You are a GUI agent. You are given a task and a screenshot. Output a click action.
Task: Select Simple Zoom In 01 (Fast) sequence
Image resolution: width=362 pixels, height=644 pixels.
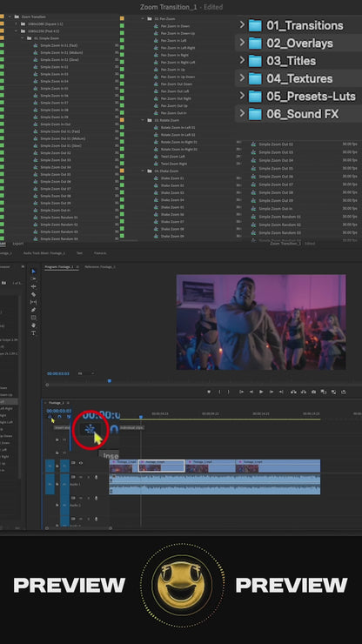pyautogui.click(x=59, y=45)
